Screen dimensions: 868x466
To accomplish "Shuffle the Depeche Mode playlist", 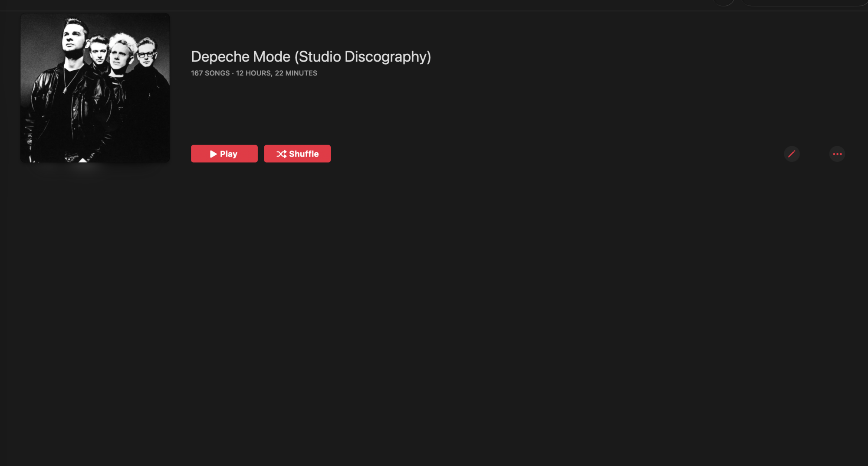I will click(297, 154).
